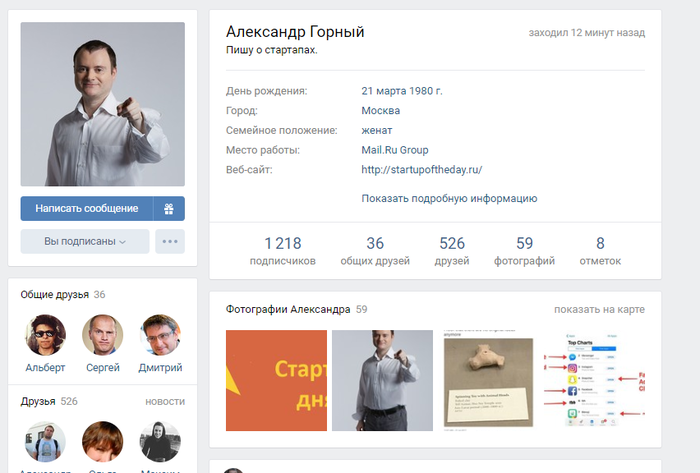Screen dimensions: 700x473
Task: Click the 'Москва' city link
Action: (x=380, y=111)
